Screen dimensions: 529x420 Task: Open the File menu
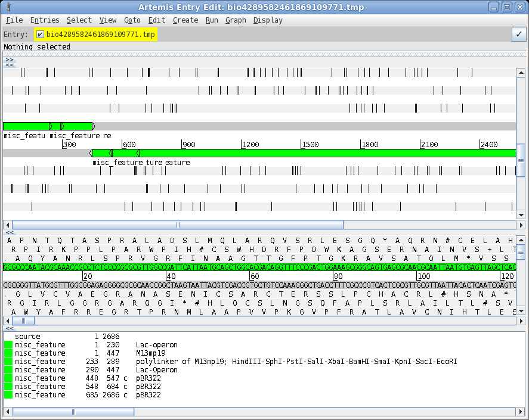coord(14,20)
